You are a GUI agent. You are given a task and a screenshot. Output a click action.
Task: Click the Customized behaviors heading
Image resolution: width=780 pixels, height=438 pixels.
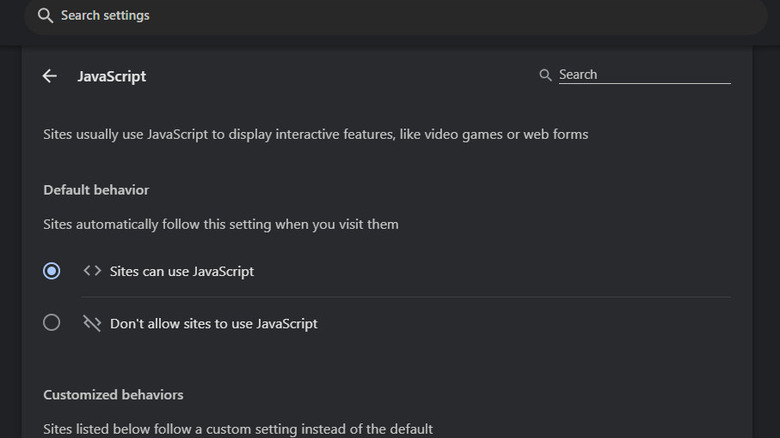pyautogui.click(x=113, y=395)
